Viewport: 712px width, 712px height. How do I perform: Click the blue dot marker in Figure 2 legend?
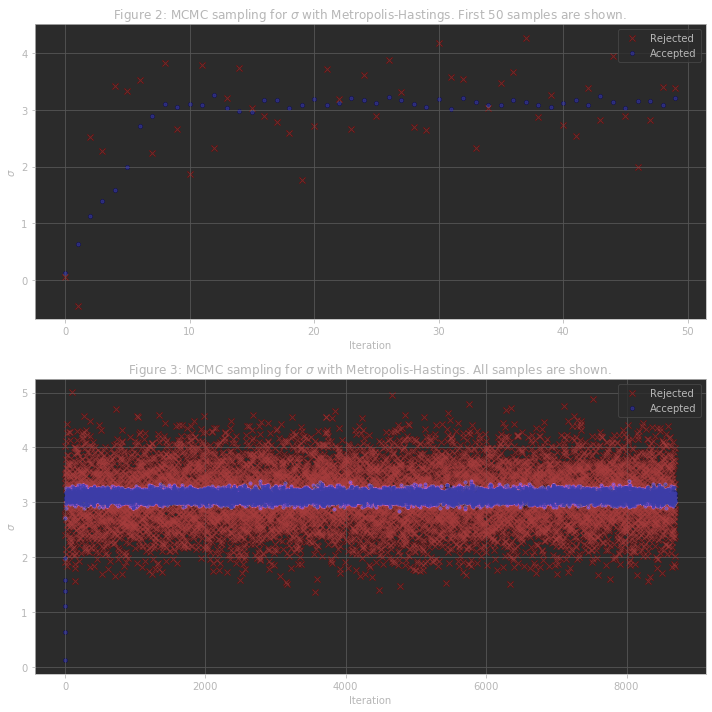[633, 53]
